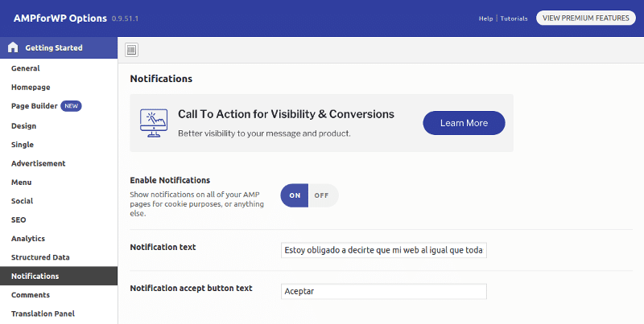Click the Learn More button
This screenshot has height=324, width=644.
tap(464, 123)
